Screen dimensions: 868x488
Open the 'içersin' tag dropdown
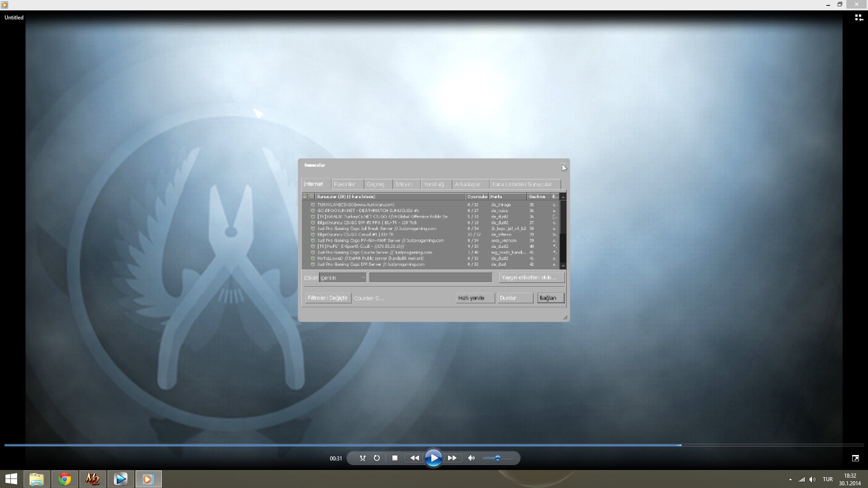click(343, 277)
